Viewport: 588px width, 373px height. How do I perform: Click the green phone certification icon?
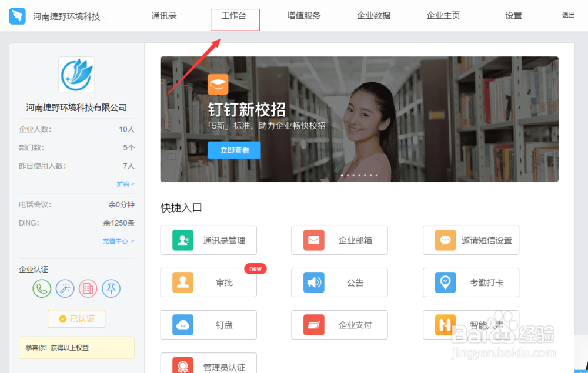(x=42, y=289)
